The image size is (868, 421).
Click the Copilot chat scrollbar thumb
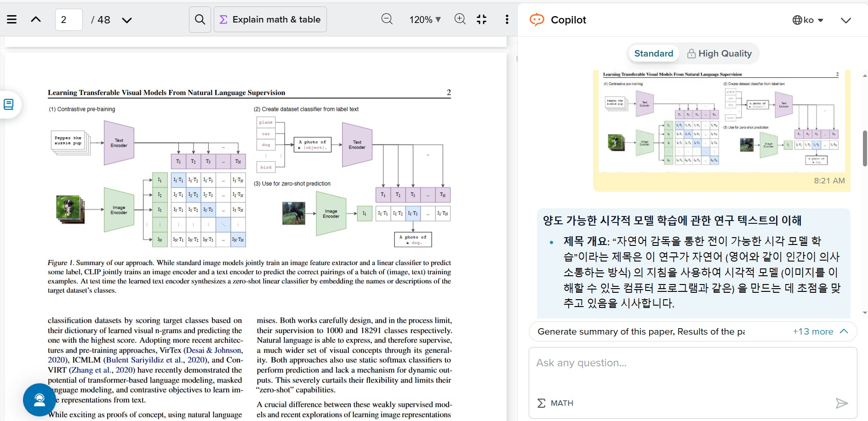tap(865, 148)
